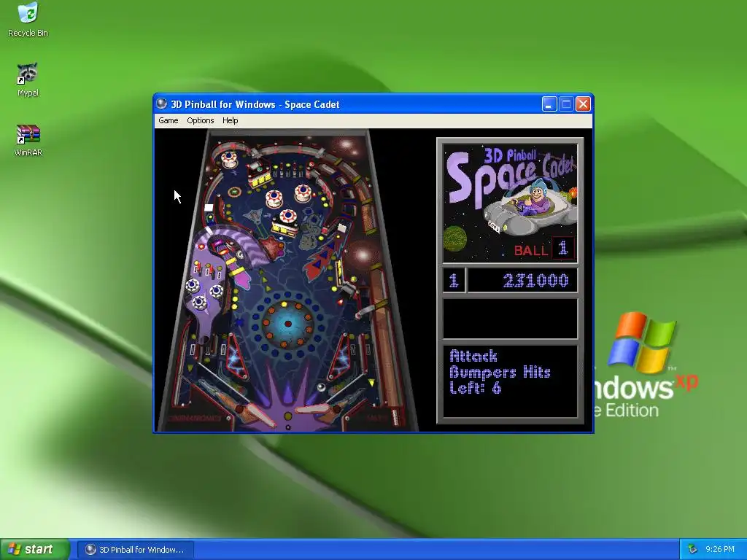747x560 pixels.
Task: Click the maximize button of Pinball window
Action: (x=566, y=104)
